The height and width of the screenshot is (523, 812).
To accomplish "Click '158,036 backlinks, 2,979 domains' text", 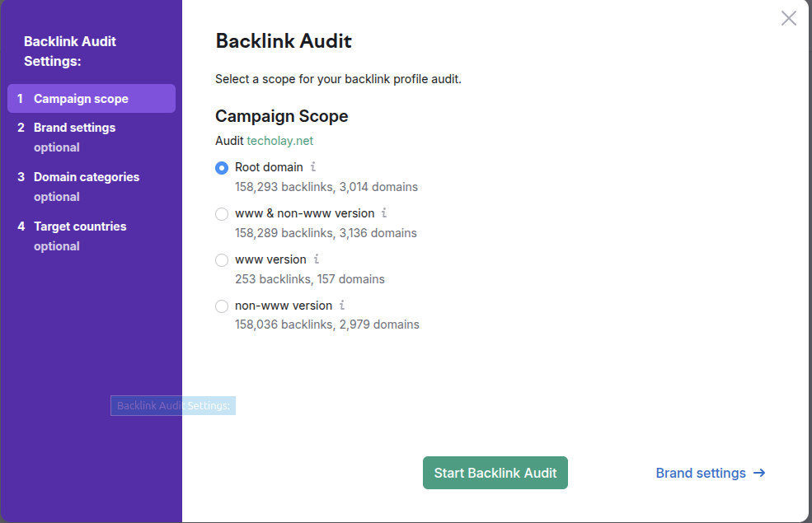I will 327,325.
